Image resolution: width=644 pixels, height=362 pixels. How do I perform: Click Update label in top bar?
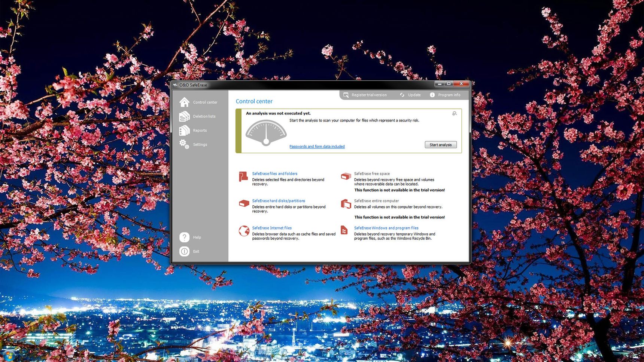(x=414, y=95)
